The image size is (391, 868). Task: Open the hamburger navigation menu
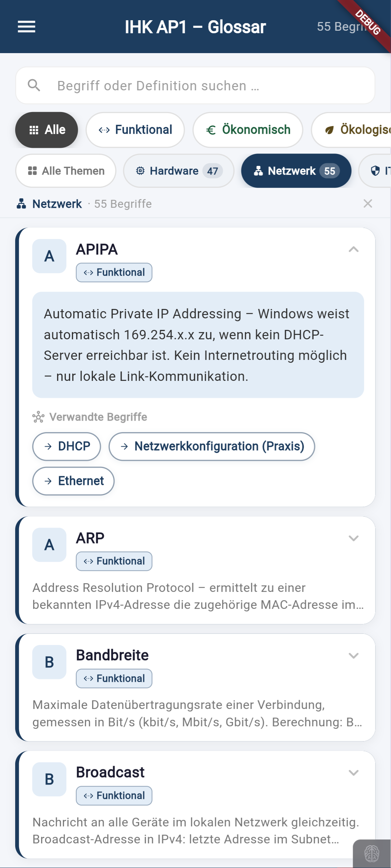coord(26,27)
